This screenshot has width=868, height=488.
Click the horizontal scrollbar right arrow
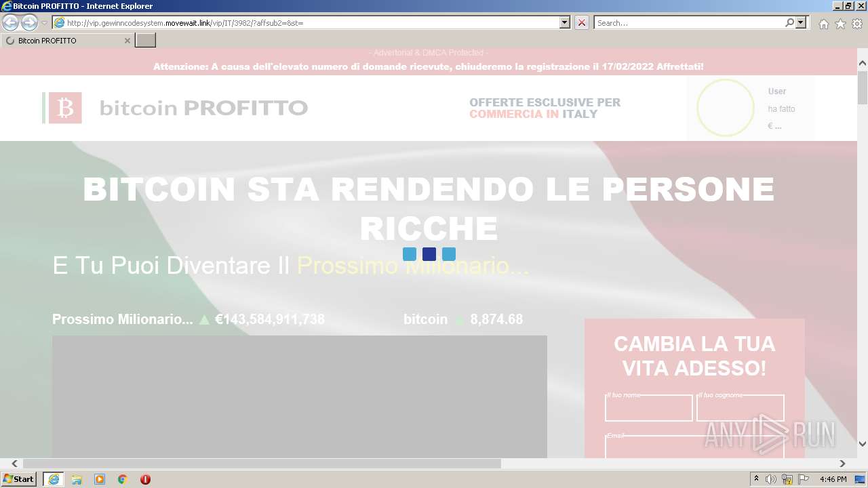click(x=843, y=464)
